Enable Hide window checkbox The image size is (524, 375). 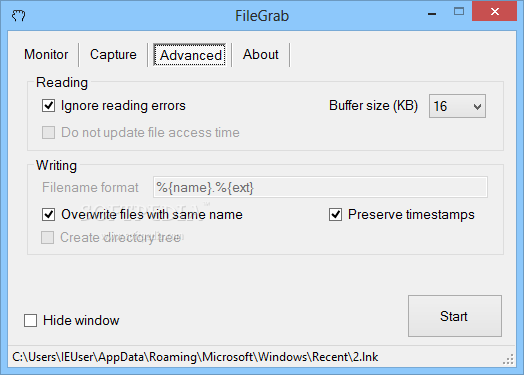click(x=30, y=320)
